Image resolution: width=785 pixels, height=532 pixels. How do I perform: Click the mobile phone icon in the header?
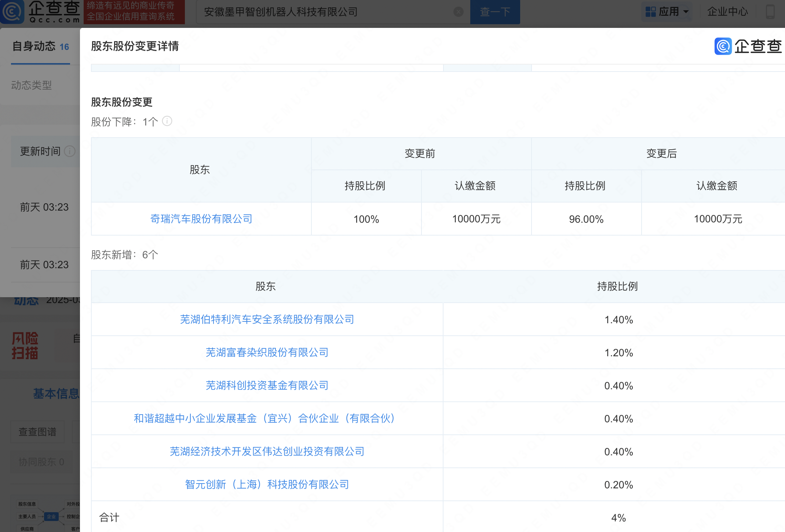click(770, 12)
